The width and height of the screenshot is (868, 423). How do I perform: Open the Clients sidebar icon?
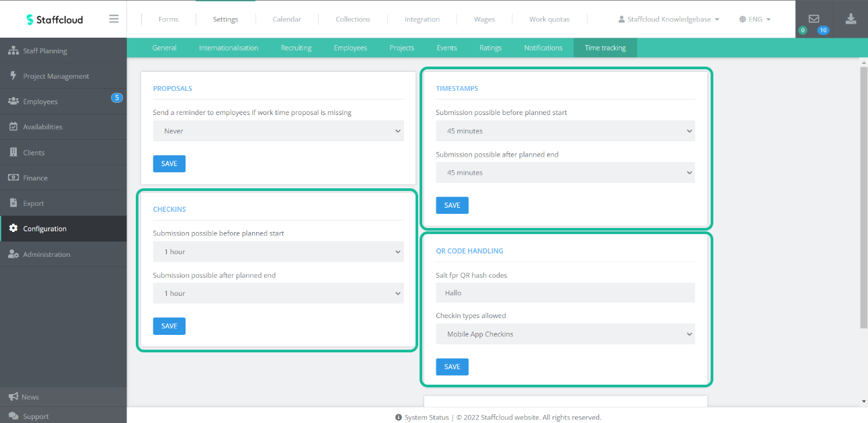(14, 152)
